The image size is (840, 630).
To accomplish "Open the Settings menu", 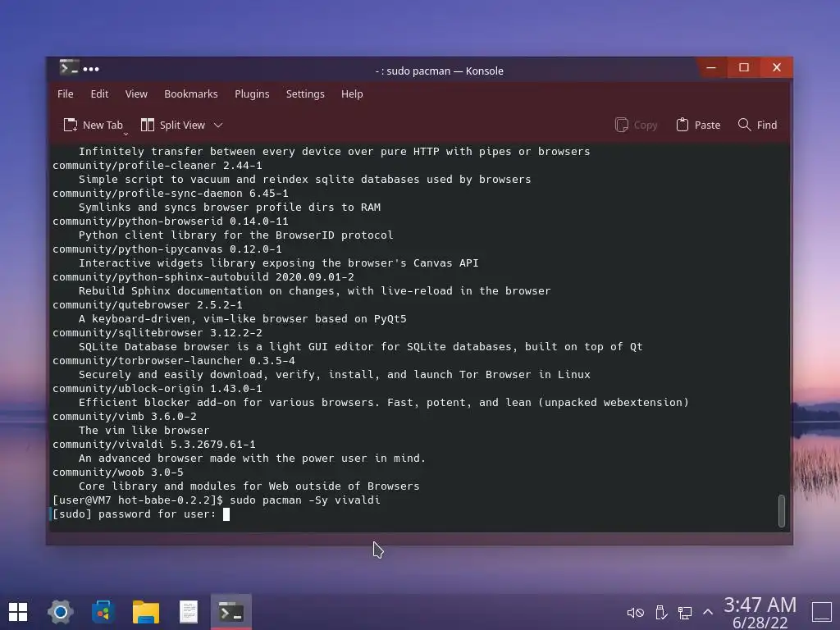I will [x=305, y=94].
